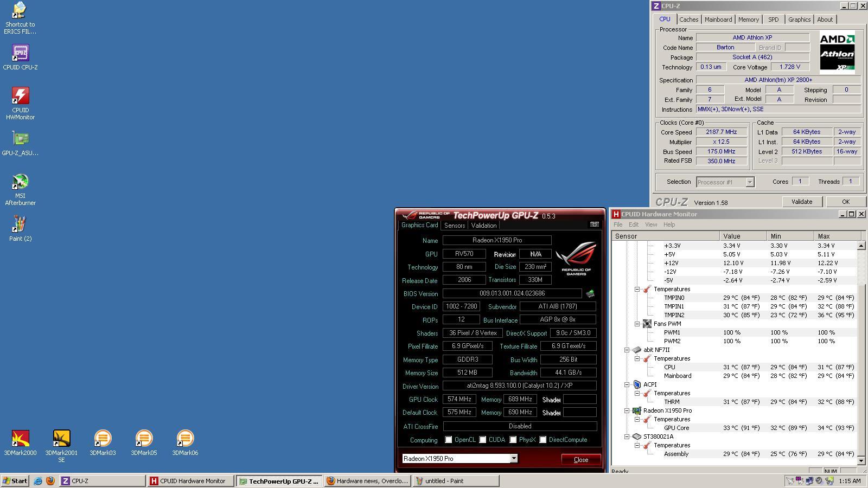
Task: Click the Value column header
Action: 743,236
